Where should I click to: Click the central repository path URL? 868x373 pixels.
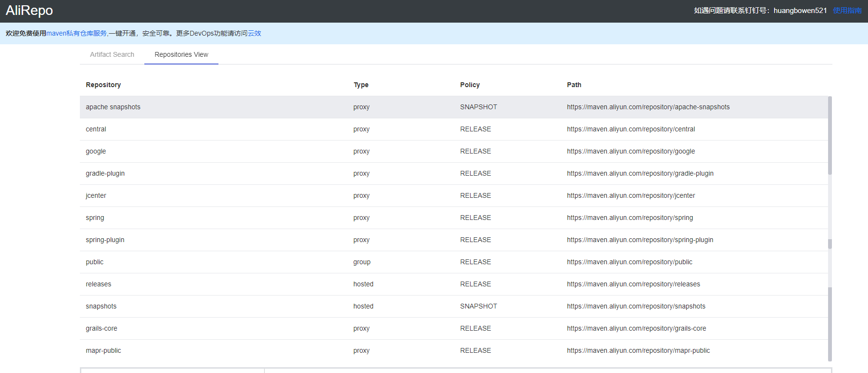pos(631,129)
